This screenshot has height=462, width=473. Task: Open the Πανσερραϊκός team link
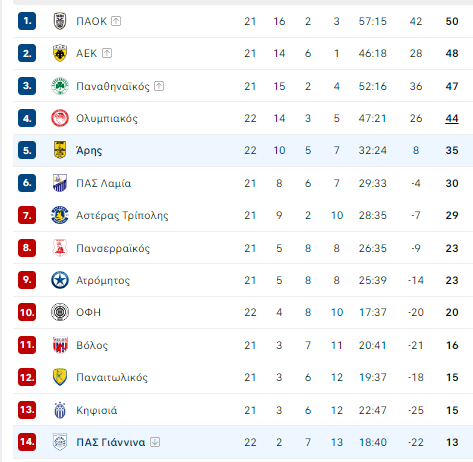tap(113, 248)
